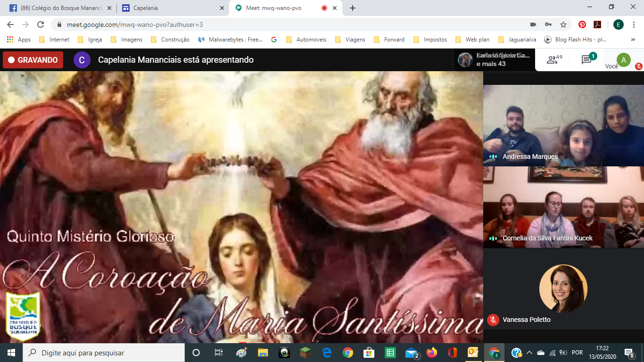This screenshot has height=362, width=644.
Task: Click the saved passwords key icon
Action: (548, 25)
